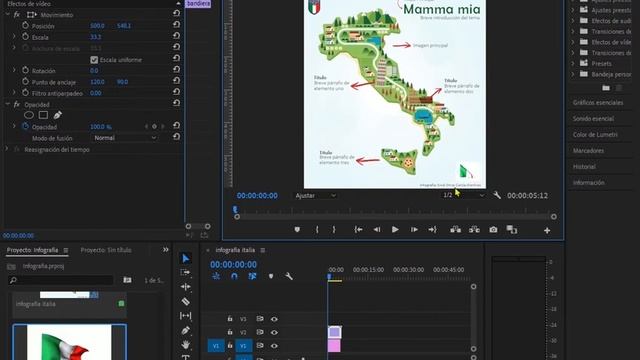Open new bin folder icon in Effects panel
The image size is (640, 360).
coord(606,88)
